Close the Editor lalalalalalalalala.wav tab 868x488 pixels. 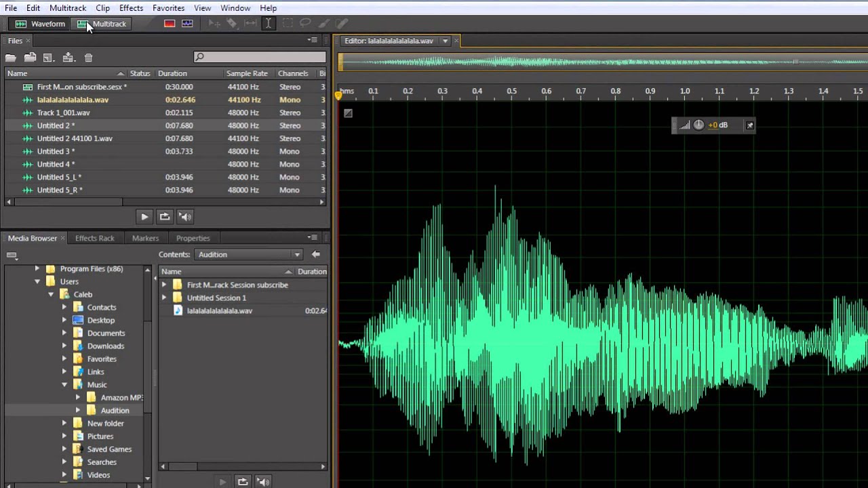tap(456, 41)
